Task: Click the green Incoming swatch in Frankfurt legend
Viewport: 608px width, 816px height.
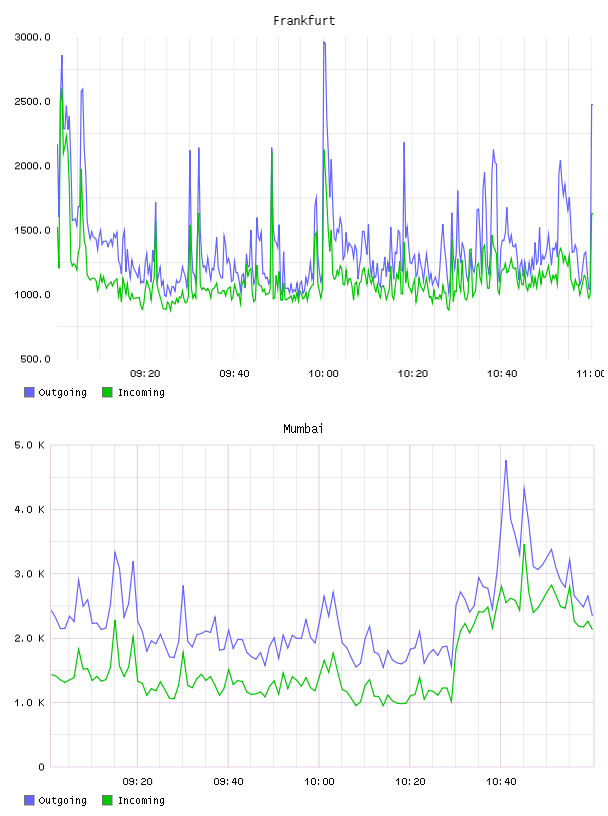Action: click(x=107, y=392)
